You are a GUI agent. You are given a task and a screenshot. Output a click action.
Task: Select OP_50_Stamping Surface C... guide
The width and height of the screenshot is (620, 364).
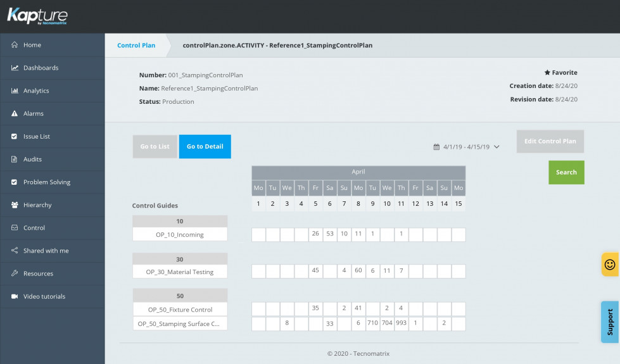tap(180, 323)
